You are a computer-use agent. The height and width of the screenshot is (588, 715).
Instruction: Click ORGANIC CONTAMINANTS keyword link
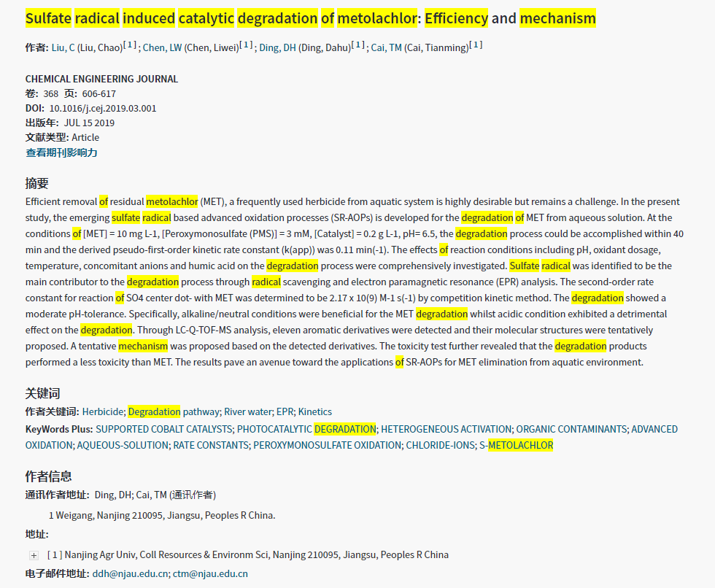pos(571,429)
